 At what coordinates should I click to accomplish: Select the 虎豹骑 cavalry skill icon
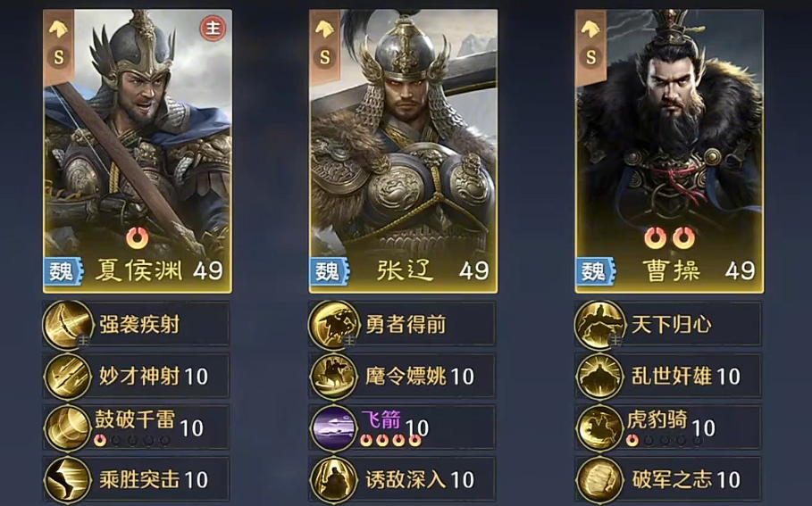click(599, 427)
